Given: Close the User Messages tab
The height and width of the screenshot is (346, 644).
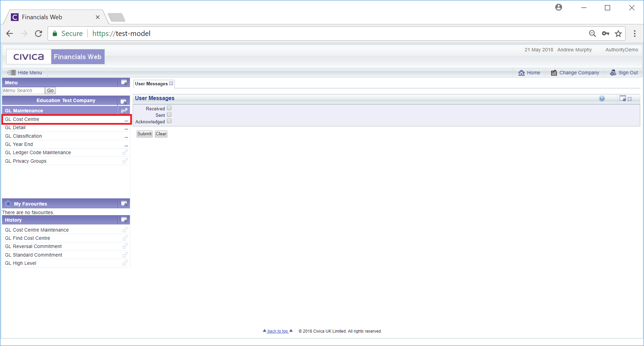Looking at the screenshot, I should click(x=171, y=83).
